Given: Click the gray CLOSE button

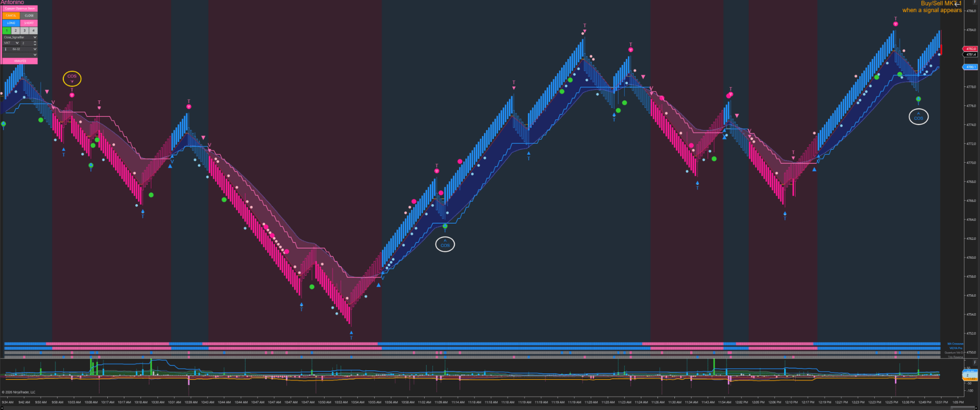Looking at the screenshot, I should click(29, 16).
